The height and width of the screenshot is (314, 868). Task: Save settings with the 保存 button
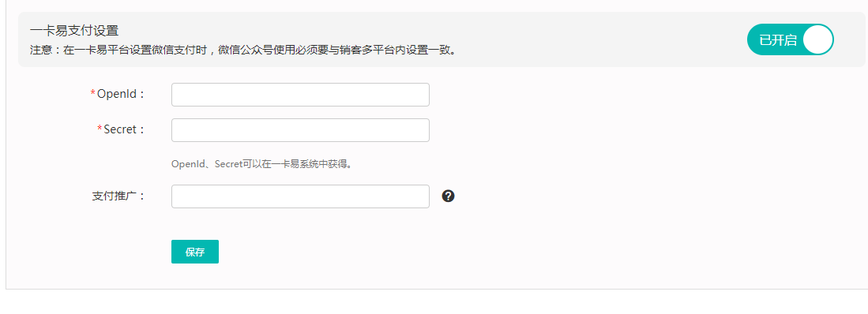click(195, 252)
